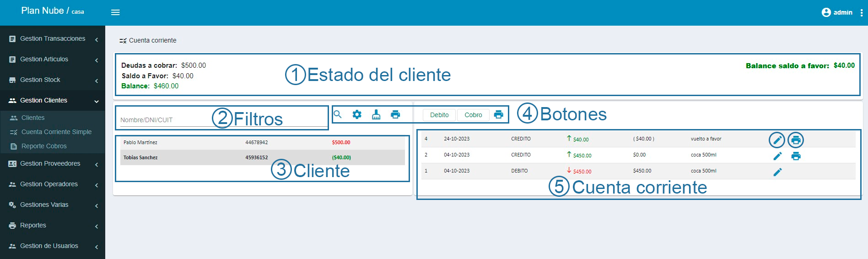Click the red $500.00 client balance
Image resolution: width=868 pixels, height=259 pixels.
[x=341, y=143]
